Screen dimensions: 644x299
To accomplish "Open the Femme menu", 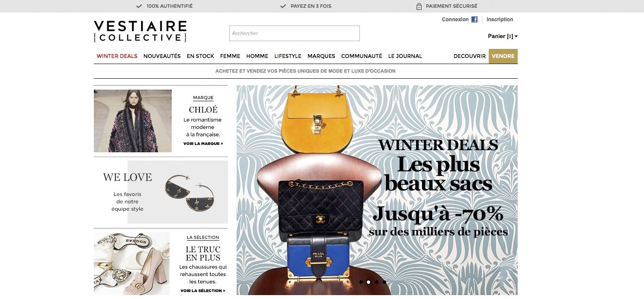I will click(230, 56).
